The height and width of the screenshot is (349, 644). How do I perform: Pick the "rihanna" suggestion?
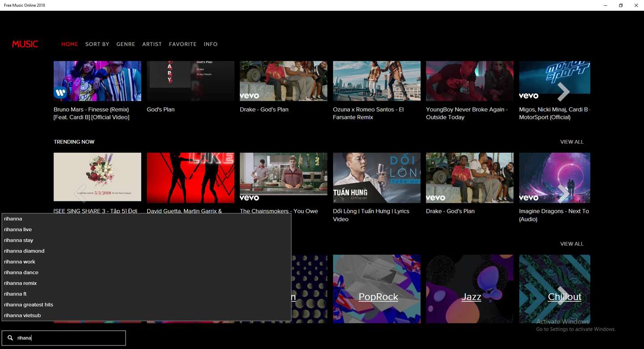click(x=146, y=219)
